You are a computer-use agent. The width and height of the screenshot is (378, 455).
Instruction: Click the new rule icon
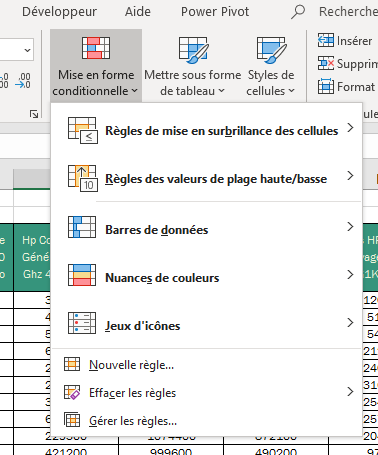click(x=72, y=364)
